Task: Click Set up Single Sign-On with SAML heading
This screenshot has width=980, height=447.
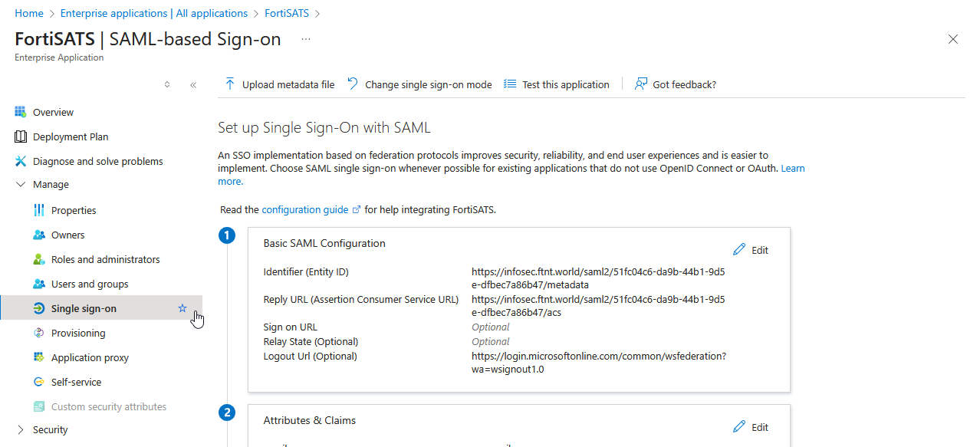Action: pyautogui.click(x=324, y=127)
